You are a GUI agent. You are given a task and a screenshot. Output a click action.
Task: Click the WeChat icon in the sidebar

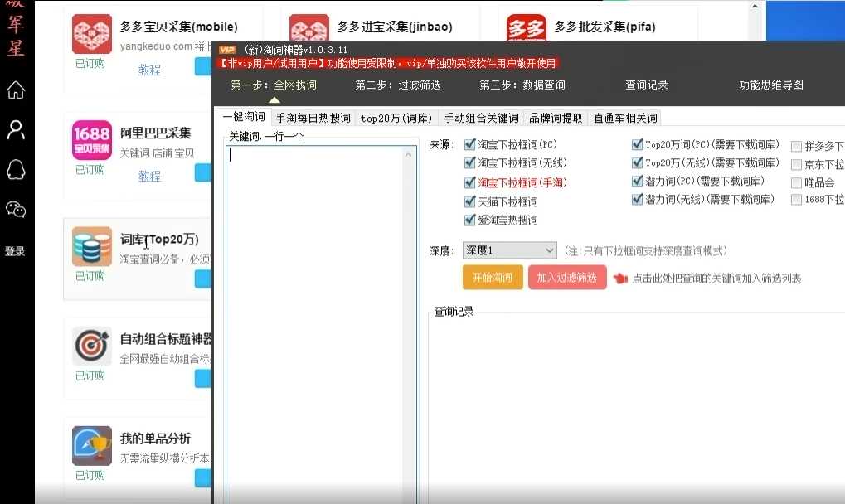point(16,209)
